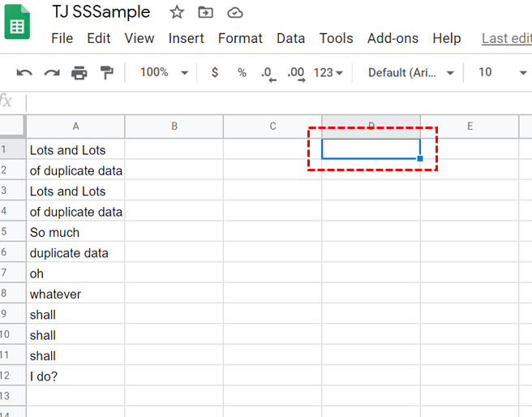Open the Default font family dropdown
The image size is (532, 417).
(411, 72)
